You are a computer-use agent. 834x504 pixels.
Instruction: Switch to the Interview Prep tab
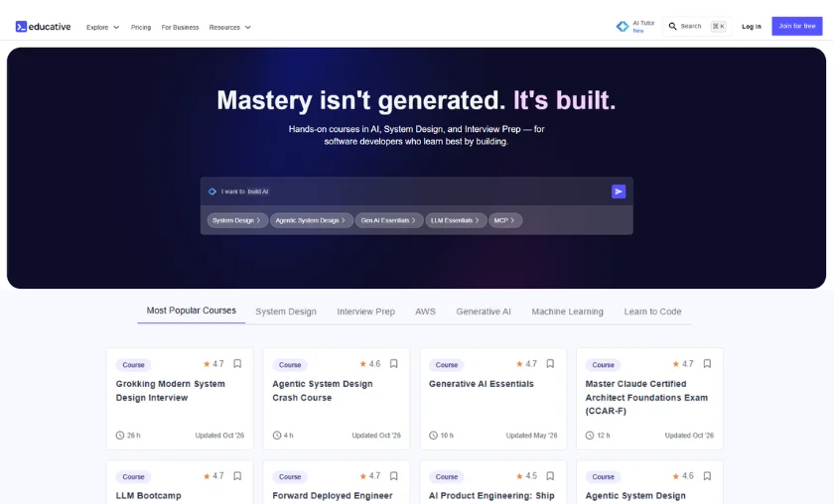tap(366, 312)
